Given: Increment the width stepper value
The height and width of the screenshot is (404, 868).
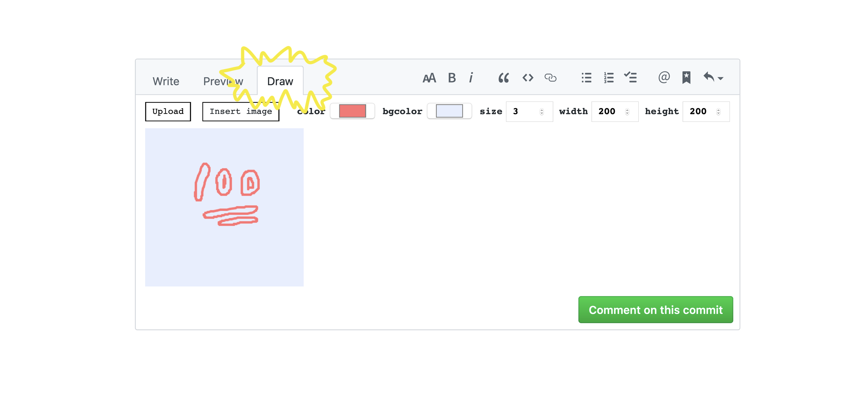Looking at the screenshot, I should coord(626,109).
